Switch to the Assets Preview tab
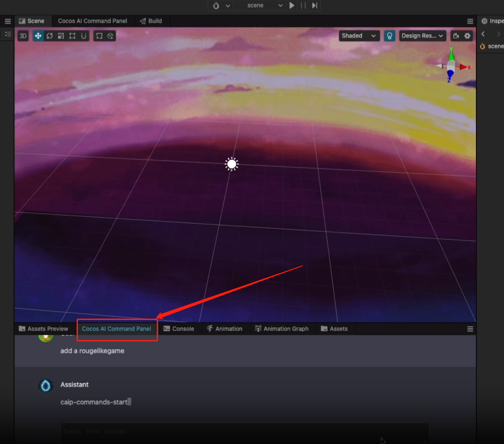Viewport: 504px width, 444px height. tap(44, 329)
